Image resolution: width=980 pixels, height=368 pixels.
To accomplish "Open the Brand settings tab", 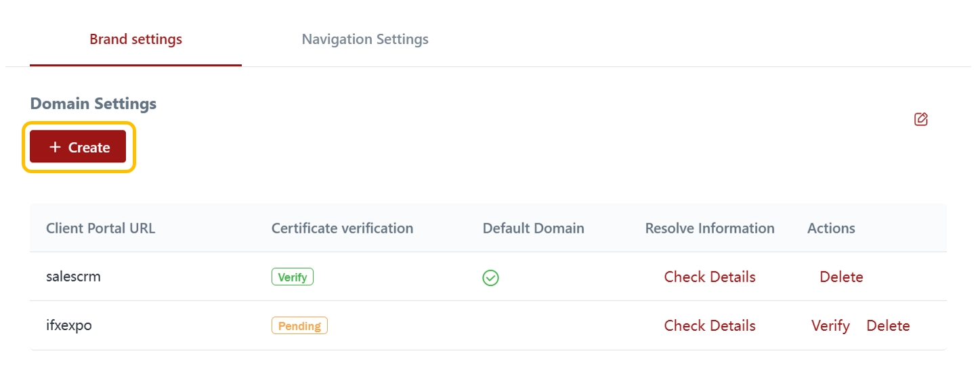I will point(135,39).
